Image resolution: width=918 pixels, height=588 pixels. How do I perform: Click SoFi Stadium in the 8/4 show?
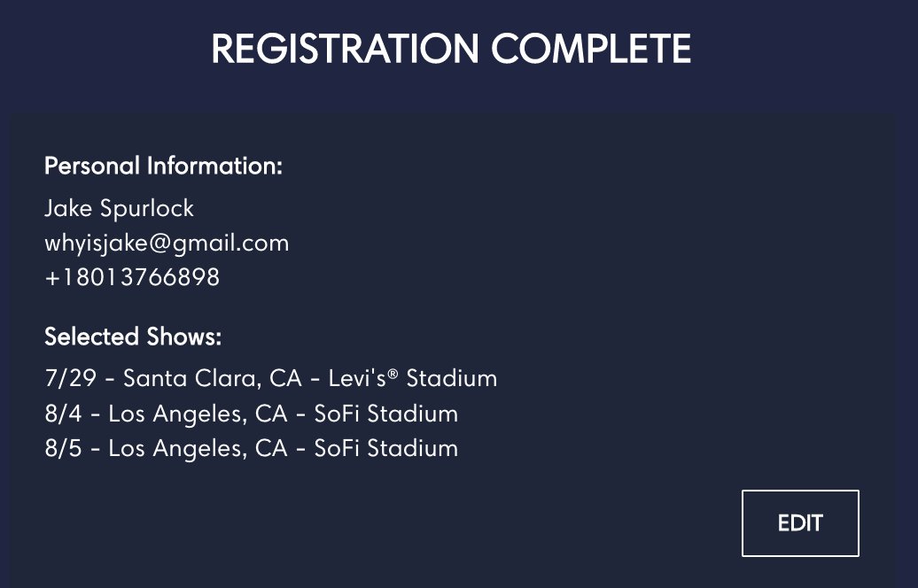[x=385, y=414]
